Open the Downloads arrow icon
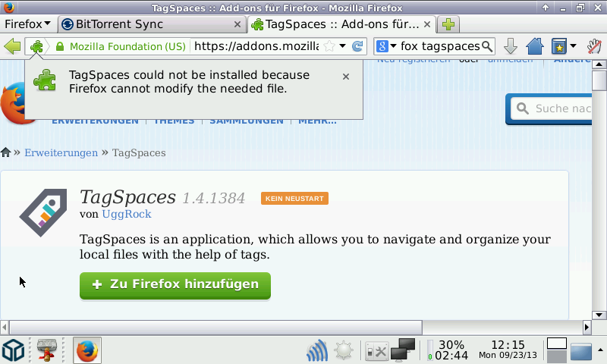Image resolution: width=607 pixels, height=364 pixels. (x=511, y=46)
